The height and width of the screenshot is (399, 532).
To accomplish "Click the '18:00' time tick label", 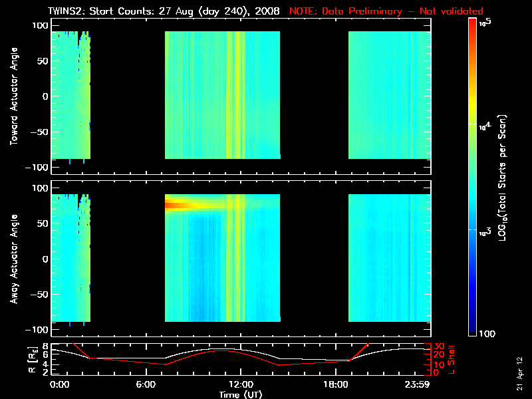I will (336, 385).
